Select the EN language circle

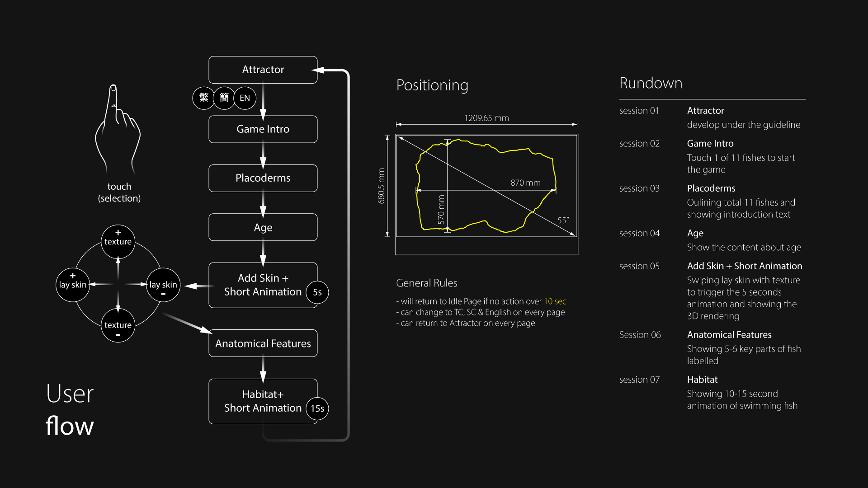point(245,98)
